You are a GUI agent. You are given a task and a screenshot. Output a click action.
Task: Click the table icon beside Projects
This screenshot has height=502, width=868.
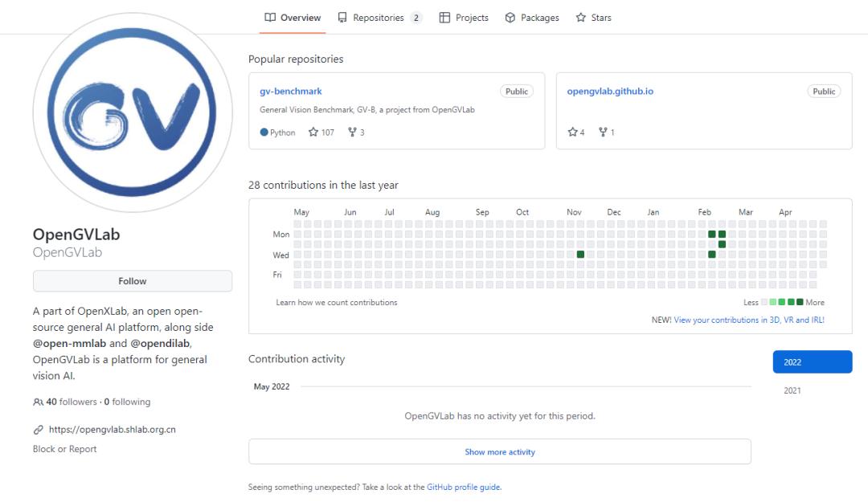tap(444, 18)
